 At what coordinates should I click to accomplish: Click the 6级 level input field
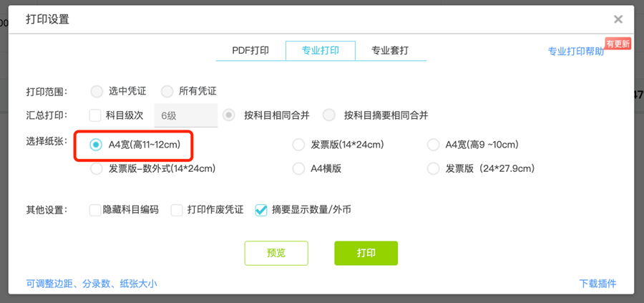pyautogui.click(x=186, y=115)
